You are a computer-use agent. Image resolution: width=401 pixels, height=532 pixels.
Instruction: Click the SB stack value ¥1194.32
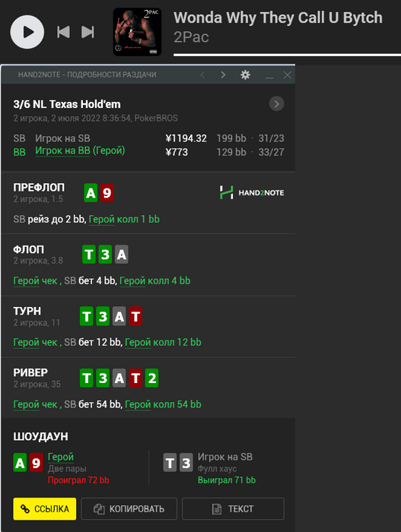186,138
